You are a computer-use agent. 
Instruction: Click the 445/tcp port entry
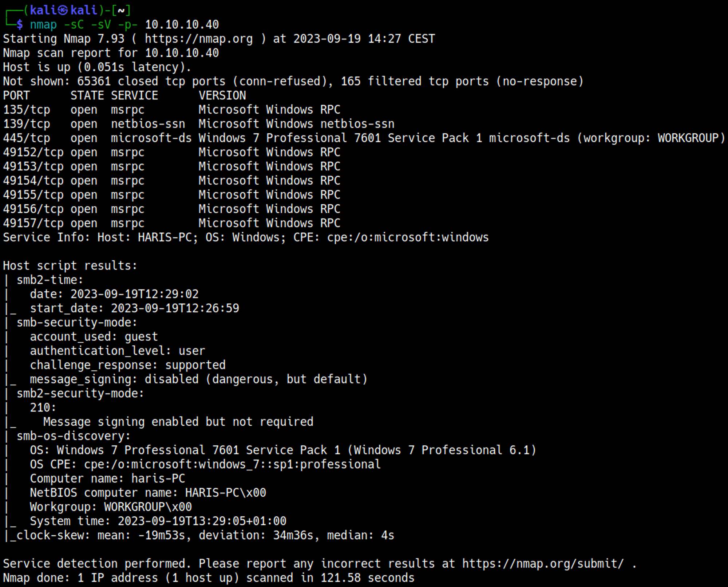click(x=27, y=138)
